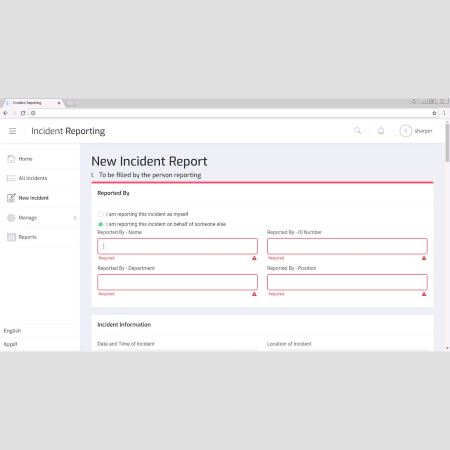The image size is (450, 450).
Task: Click the Incident Information section title
Action: 124,325
